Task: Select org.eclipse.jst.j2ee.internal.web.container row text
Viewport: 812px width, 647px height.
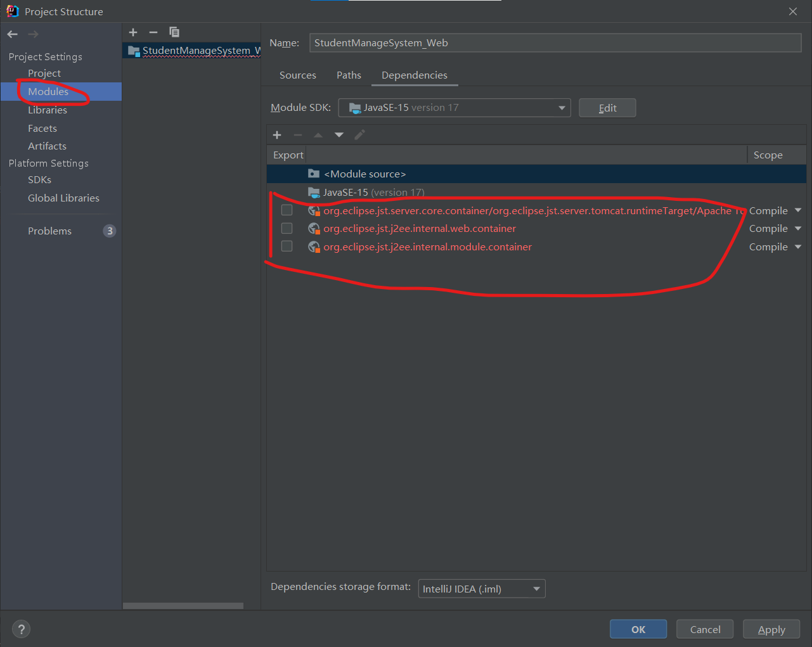Action: click(x=420, y=229)
